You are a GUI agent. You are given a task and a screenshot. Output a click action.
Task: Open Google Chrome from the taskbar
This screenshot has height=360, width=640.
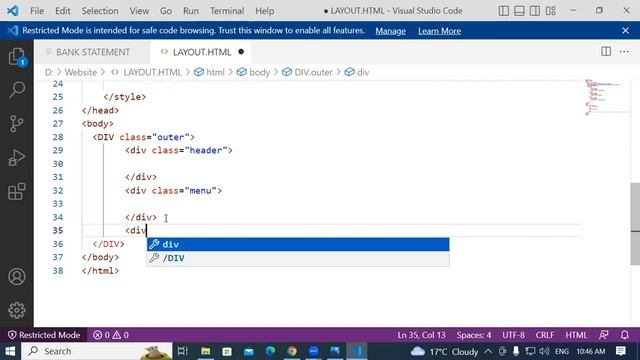292,351
